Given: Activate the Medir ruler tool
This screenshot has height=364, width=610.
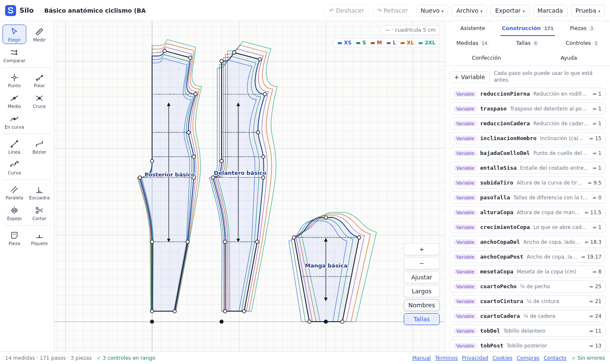Looking at the screenshot, I should 39,34.
